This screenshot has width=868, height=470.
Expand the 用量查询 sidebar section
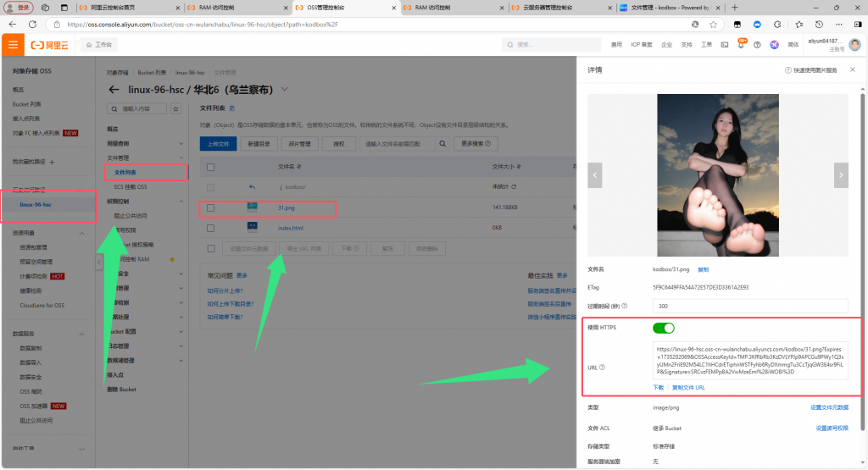(x=181, y=143)
